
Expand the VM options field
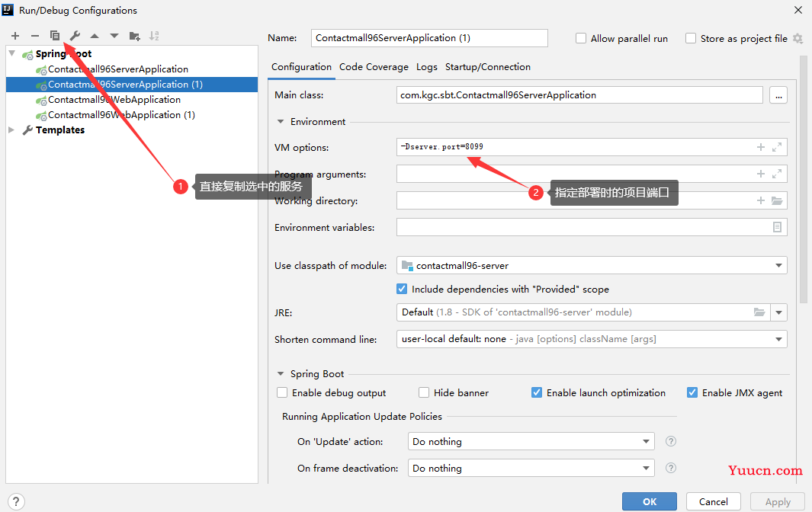tap(777, 147)
